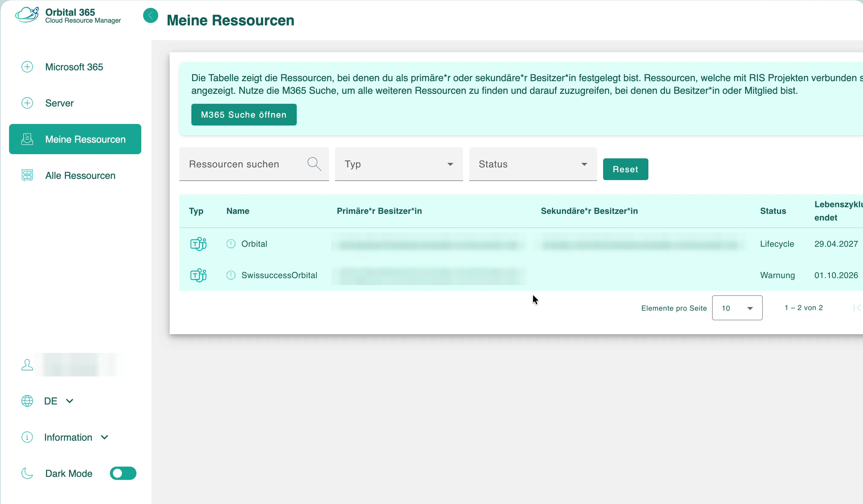
Task: Click the Orbital 365 logo icon
Action: [x=27, y=15]
